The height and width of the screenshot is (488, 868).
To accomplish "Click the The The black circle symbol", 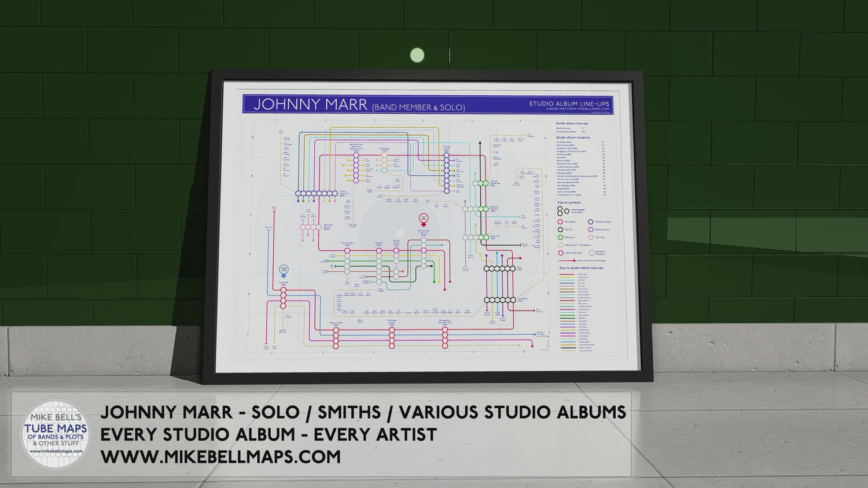I will [x=560, y=230].
